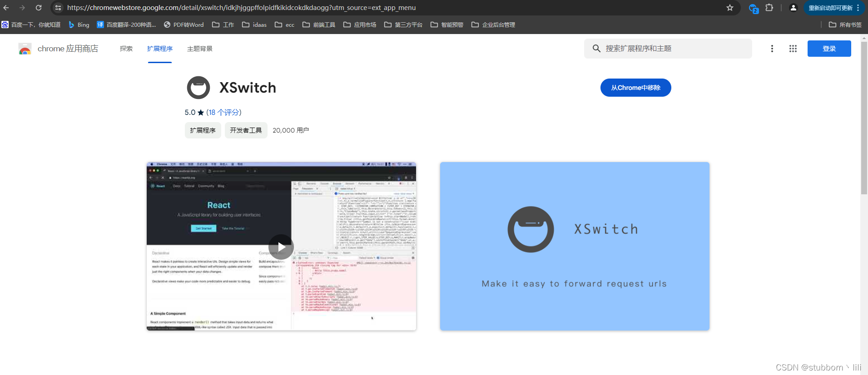The image size is (868, 375).
Task: Expand the 第三方平台 bookmark folder
Action: pos(403,25)
